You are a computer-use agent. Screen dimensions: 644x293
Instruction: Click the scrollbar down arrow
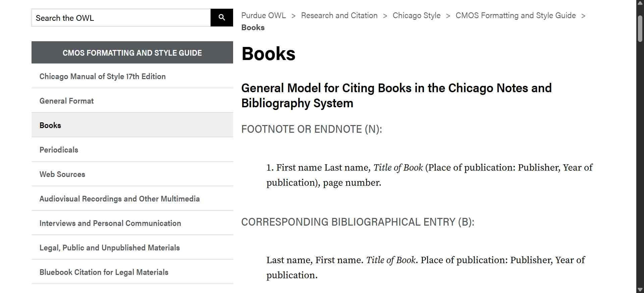pos(640,290)
